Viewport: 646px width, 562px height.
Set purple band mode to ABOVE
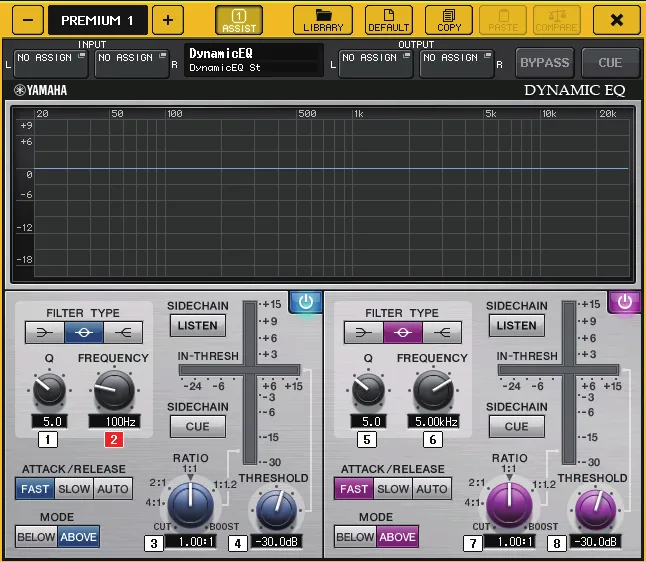(397, 536)
